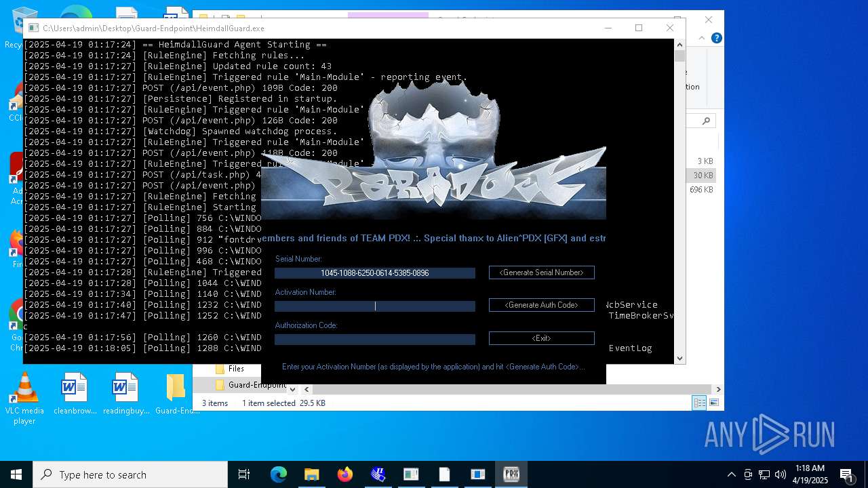Image resolution: width=868 pixels, height=488 pixels.
Task: Open cleanbrow Word document on desktop
Action: tap(75, 394)
